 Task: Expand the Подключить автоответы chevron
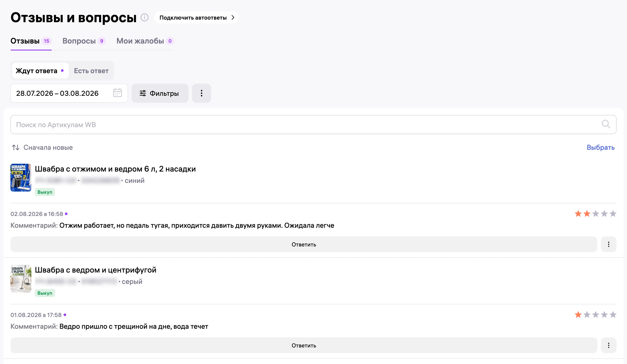[x=233, y=18]
